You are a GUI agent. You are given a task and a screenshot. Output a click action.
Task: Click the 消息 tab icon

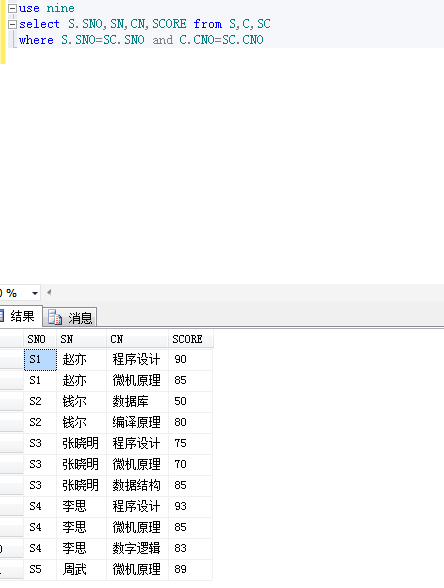coord(55,318)
